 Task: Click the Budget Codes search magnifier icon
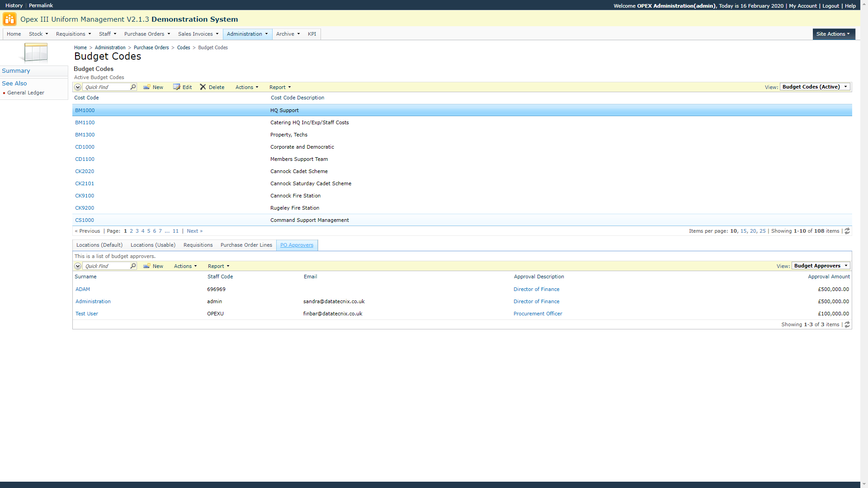[x=133, y=87]
